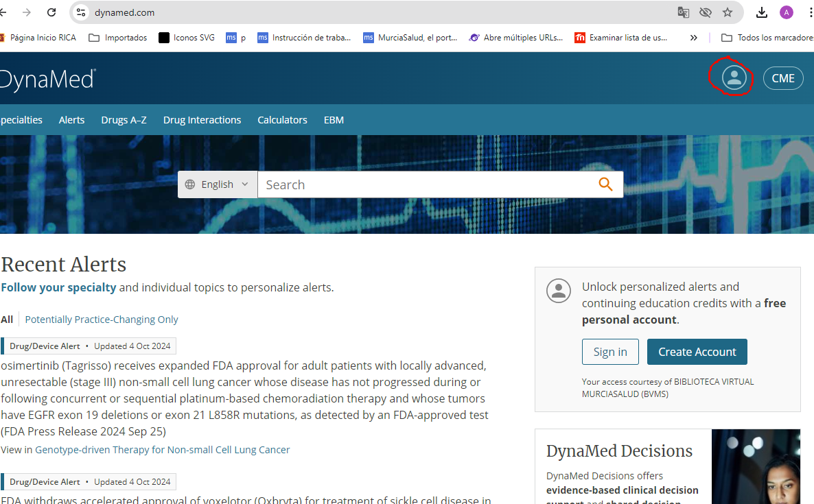This screenshot has height=504, width=814.
Task: Click the Search input field
Action: (426, 184)
